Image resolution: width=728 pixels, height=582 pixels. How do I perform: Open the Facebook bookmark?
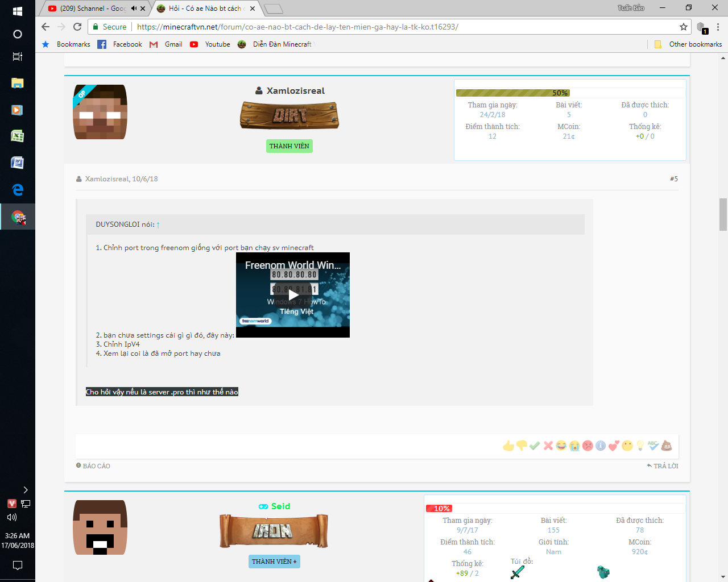(x=120, y=44)
